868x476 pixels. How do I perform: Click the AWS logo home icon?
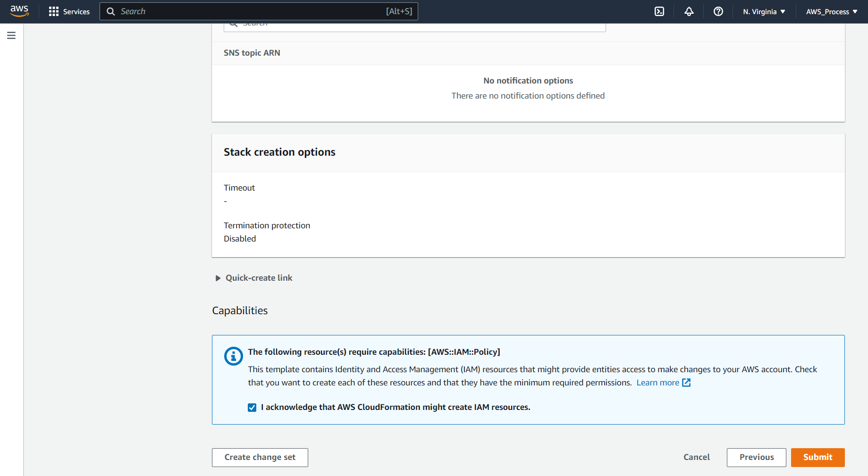[19, 11]
